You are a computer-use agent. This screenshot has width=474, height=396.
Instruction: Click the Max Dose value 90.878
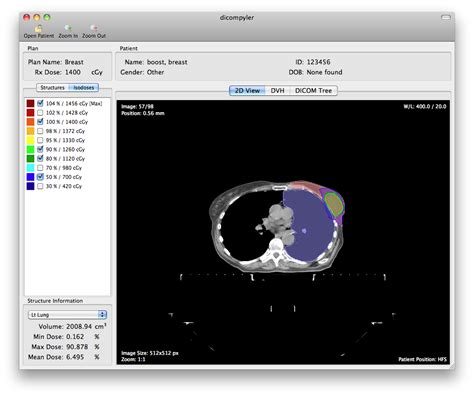pos(77,347)
